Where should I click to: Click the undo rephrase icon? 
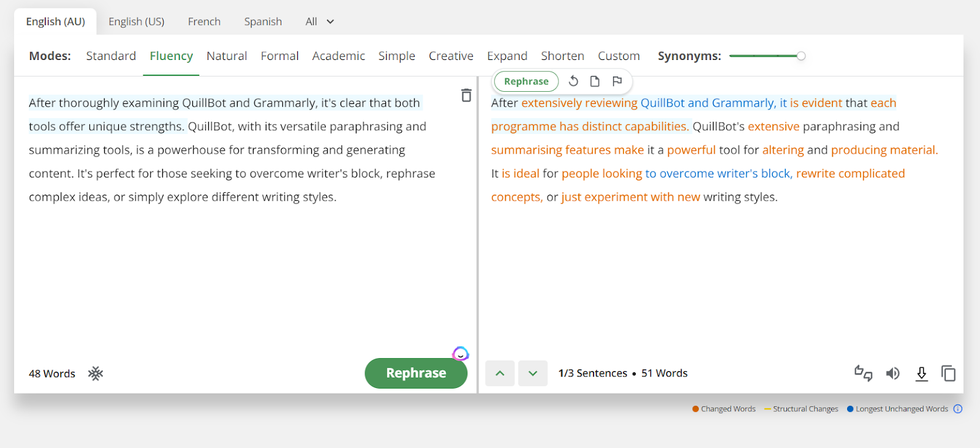(x=573, y=81)
